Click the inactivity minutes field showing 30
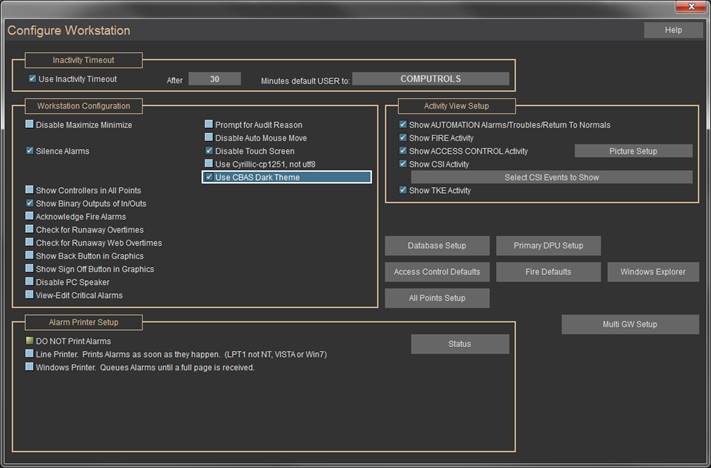The image size is (711, 468). [x=214, y=79]
